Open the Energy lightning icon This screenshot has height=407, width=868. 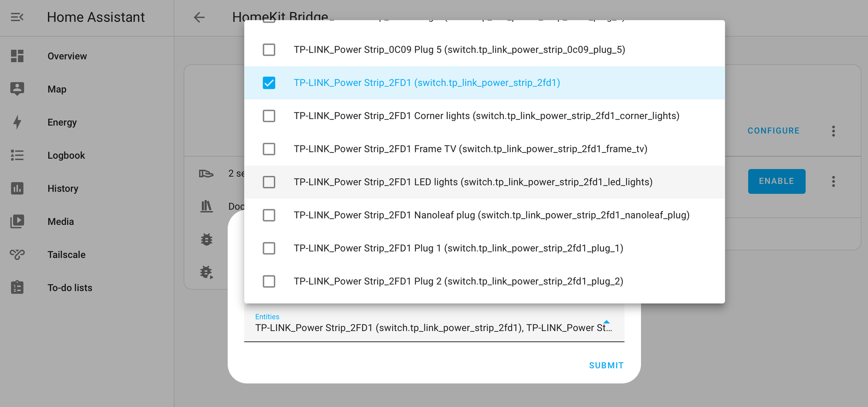[17, 122]
